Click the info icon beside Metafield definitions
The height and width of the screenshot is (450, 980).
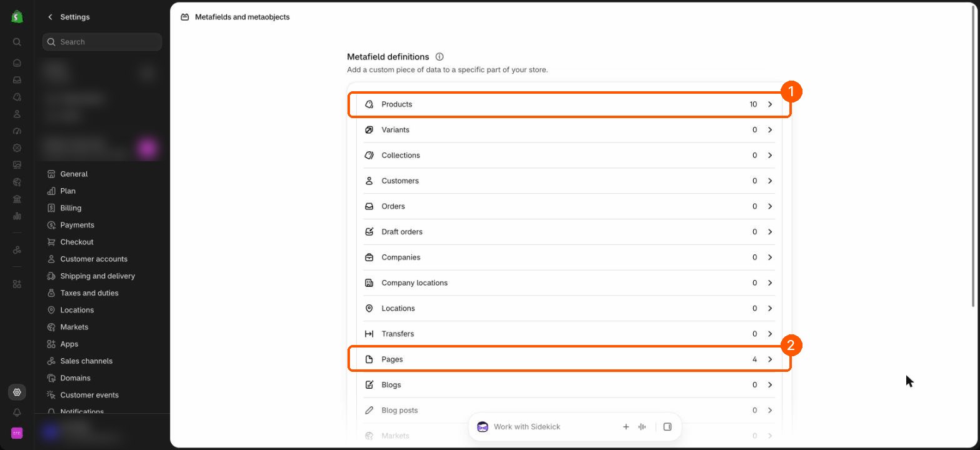click(x=439, y=56)
